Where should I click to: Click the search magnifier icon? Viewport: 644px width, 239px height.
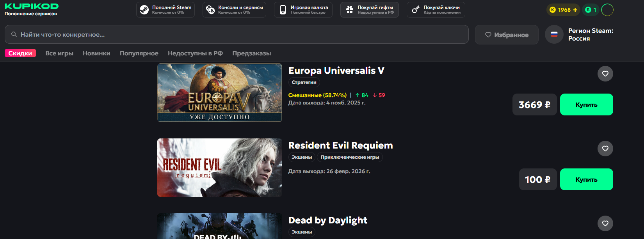[14, 34]
